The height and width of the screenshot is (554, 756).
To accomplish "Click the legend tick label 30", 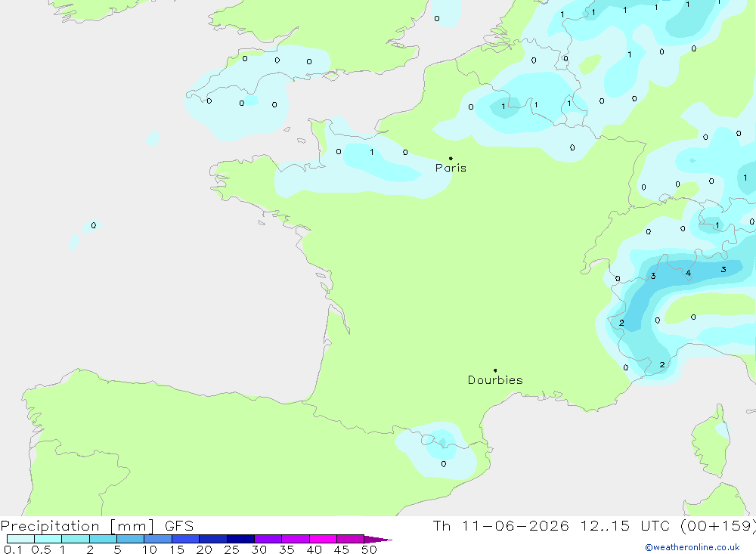I will click(x=259, y=549).
